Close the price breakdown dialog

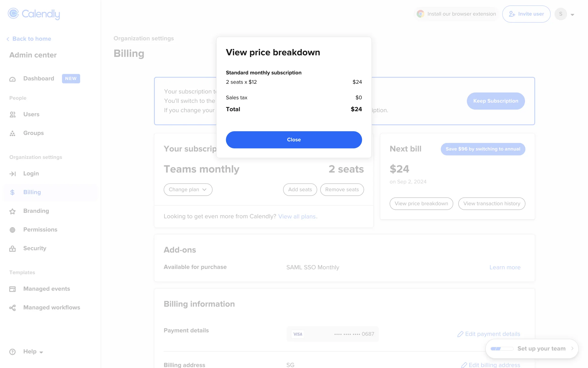pyautogui.click(x=294, y=140)
